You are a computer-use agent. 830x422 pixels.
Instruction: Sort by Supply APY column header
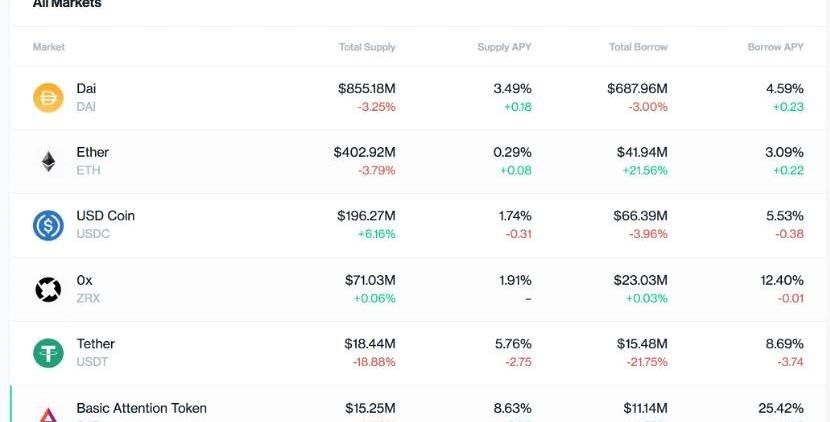504,47
